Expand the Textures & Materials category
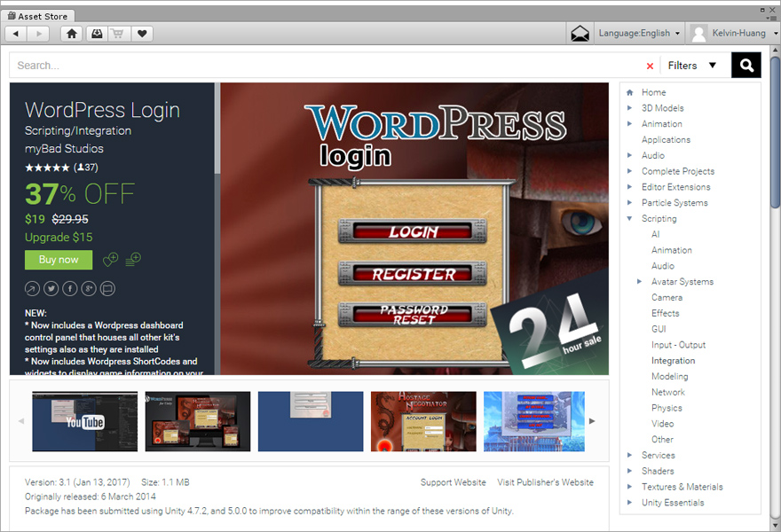 [629, 487]
